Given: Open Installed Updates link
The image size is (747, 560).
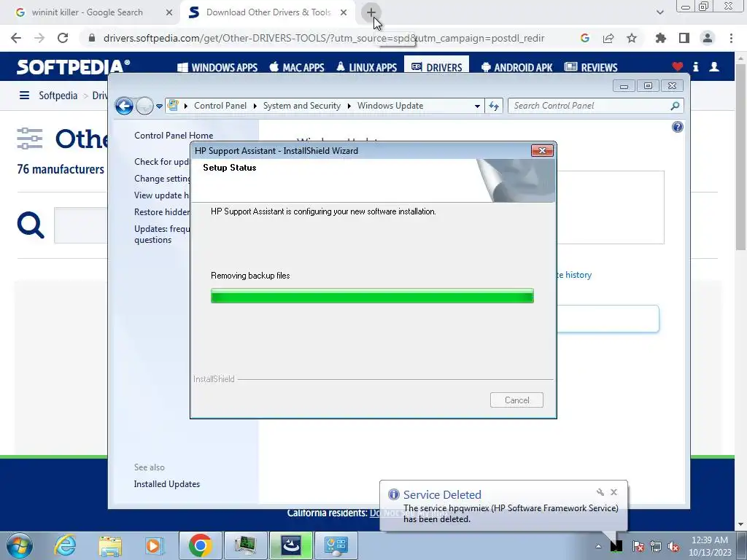Looking at the screenshot, I should pyautogui.click(x=167, y=484).
